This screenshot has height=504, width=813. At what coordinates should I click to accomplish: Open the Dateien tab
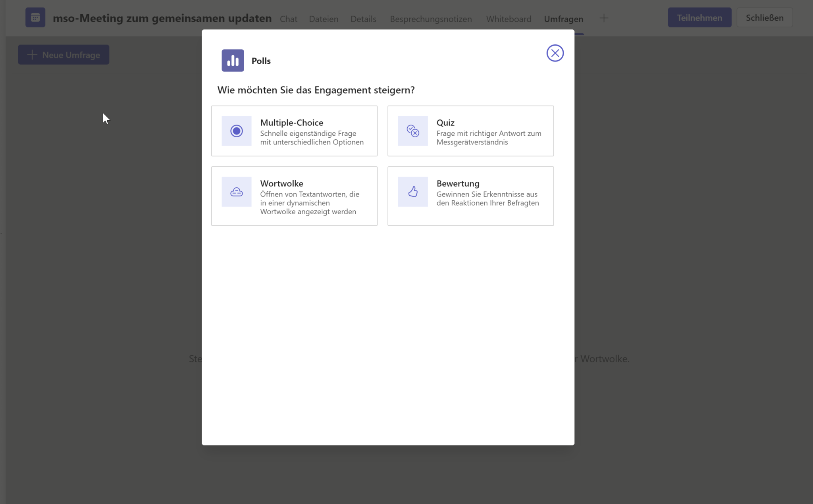coord(324,19)
